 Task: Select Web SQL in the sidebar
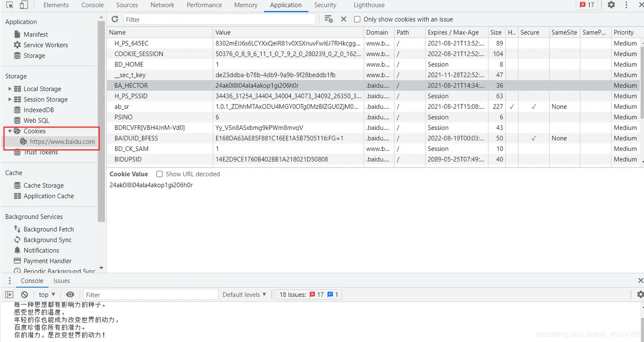(x=36, y=121)
